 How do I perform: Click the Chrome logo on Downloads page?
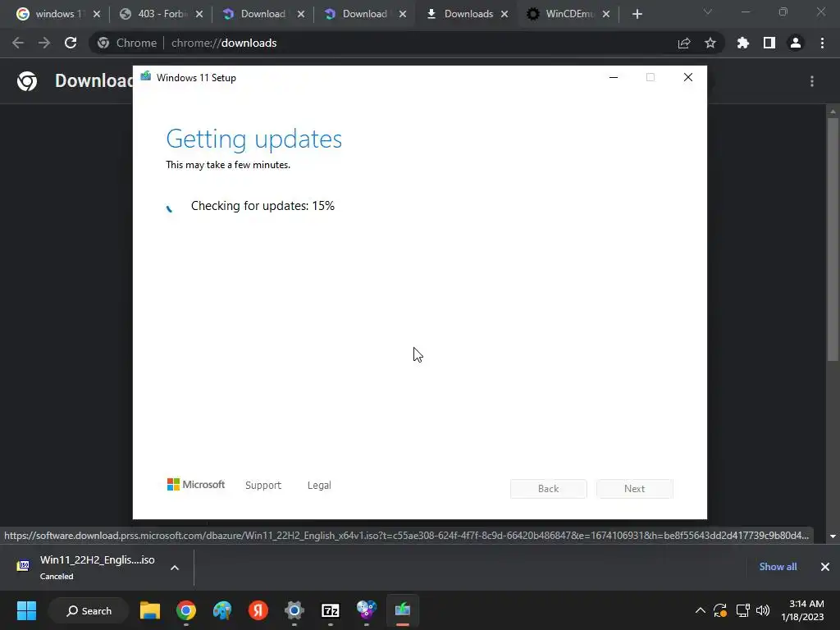tap(27, 81)
